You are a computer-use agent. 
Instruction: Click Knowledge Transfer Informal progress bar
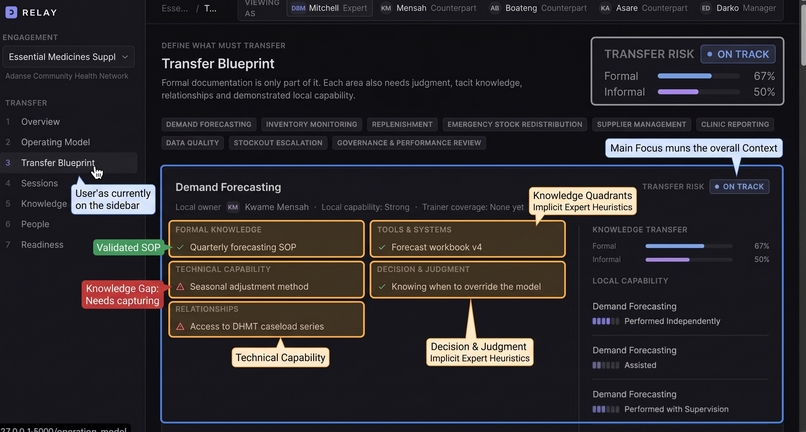[x=689, y=260]
